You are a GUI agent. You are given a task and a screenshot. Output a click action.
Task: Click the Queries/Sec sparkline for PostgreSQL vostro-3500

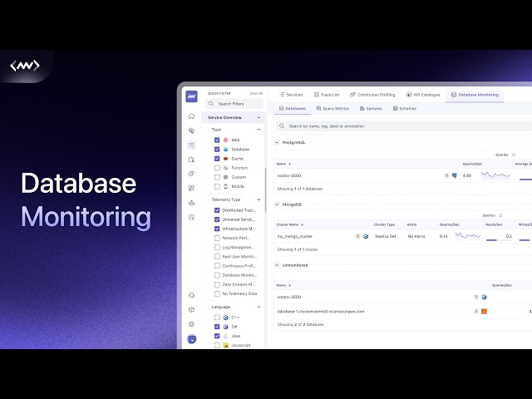[x=495, y=175]
